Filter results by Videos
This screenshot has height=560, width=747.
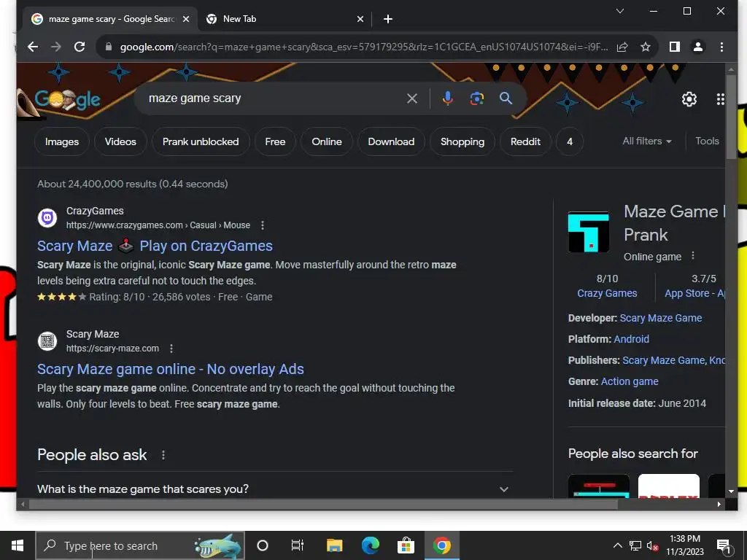(x=120, y=141)
